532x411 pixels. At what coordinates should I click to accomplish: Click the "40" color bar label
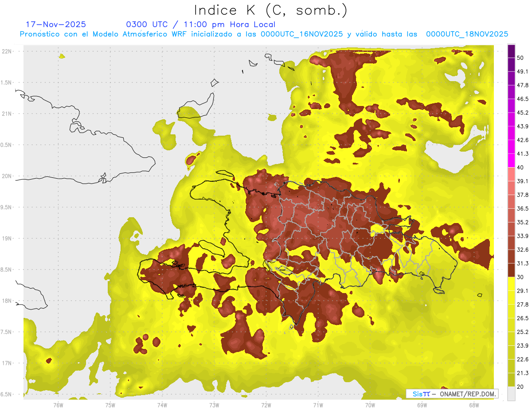(x=521, y=168)
